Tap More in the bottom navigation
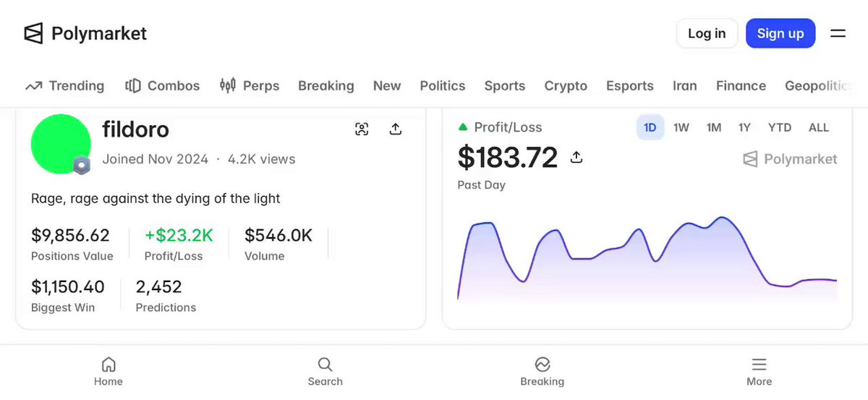The height and width of the screenshot is (400, 868). [759, 372]
